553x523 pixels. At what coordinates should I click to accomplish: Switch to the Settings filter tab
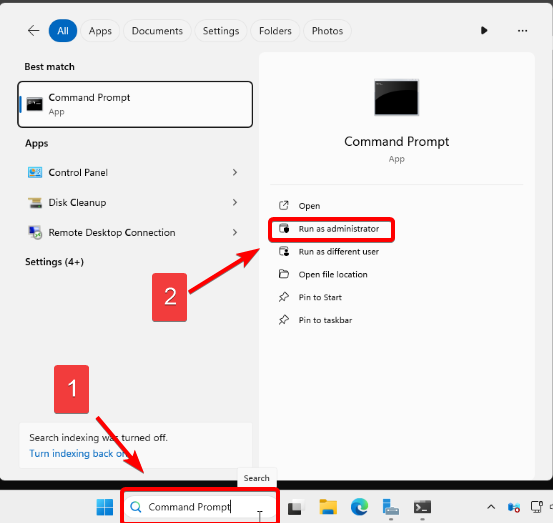221,31
